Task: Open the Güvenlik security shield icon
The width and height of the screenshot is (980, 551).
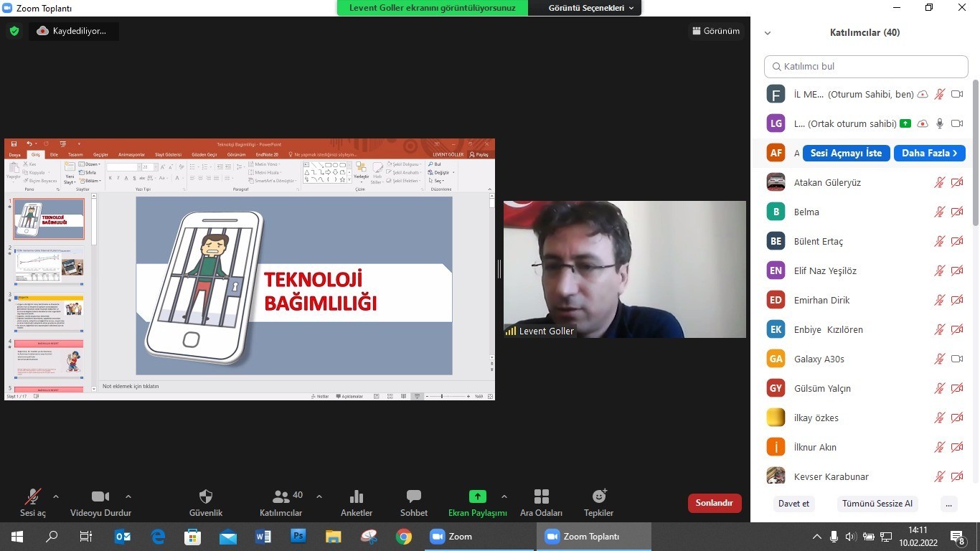Action: [x=205, y=497]
